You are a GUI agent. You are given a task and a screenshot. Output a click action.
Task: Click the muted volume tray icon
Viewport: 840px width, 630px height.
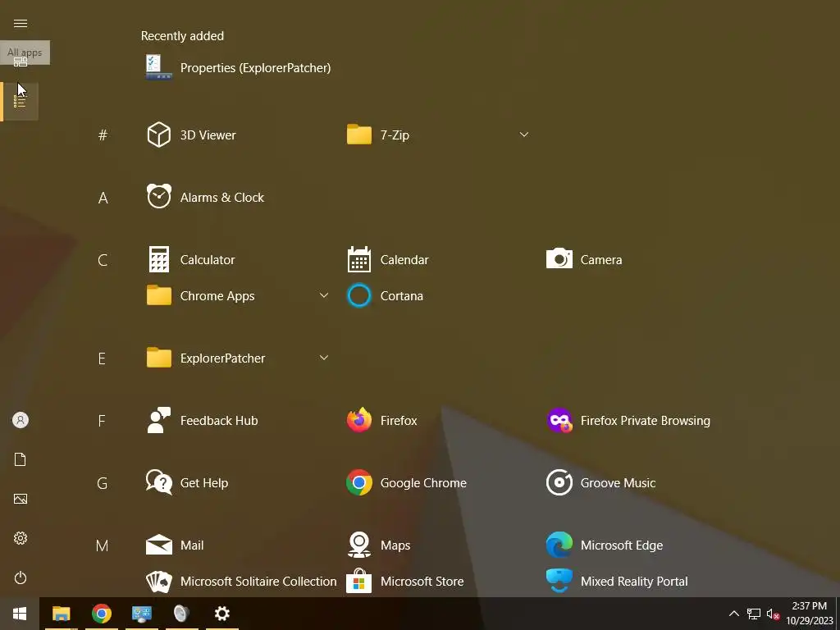click(x=773, y=614)
